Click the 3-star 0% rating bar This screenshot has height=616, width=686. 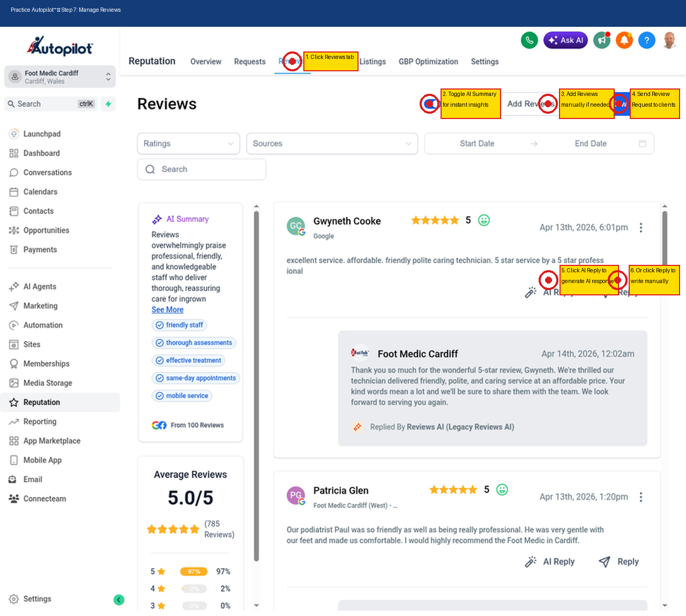click(194, 606)
